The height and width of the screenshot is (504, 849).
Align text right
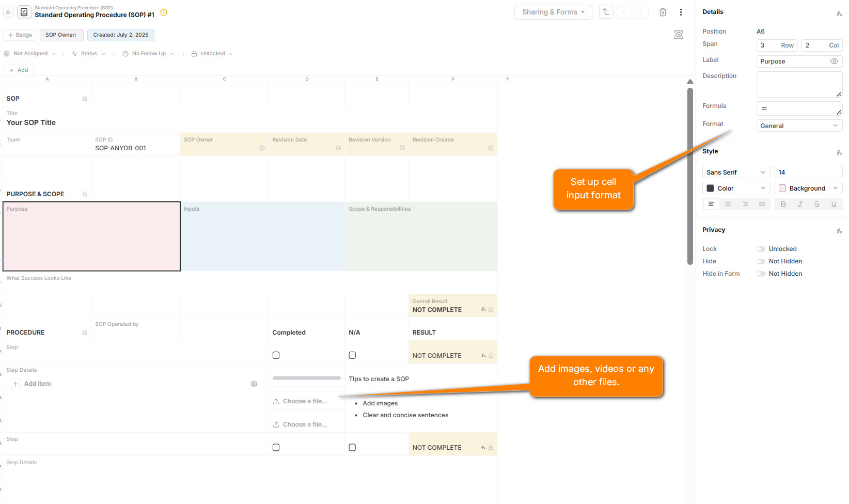745,204
